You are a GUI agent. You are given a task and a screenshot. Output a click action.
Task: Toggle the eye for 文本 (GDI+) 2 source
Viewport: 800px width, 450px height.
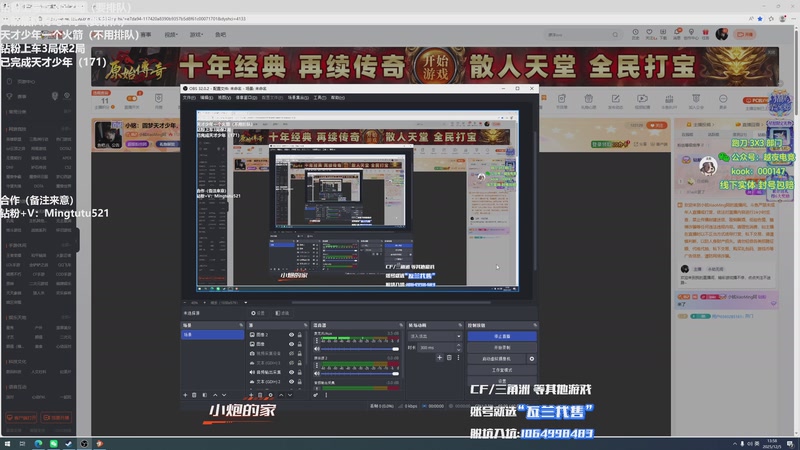point(291,381)
